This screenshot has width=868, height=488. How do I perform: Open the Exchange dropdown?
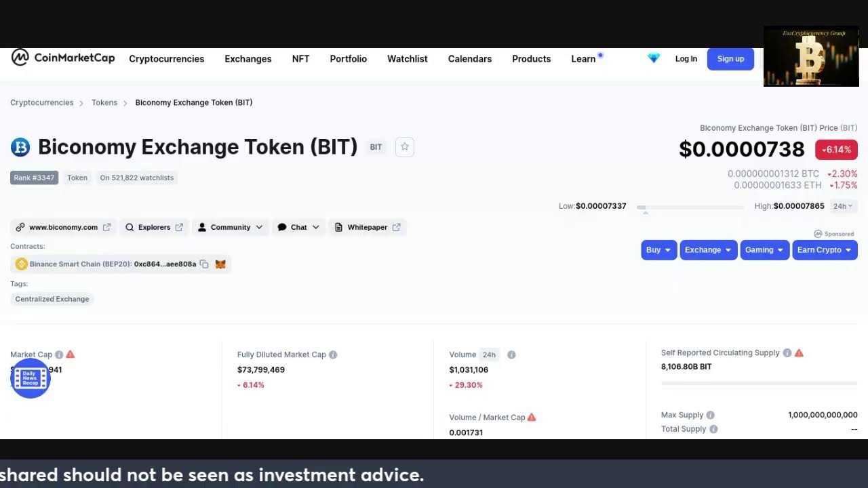click(709, 250)
